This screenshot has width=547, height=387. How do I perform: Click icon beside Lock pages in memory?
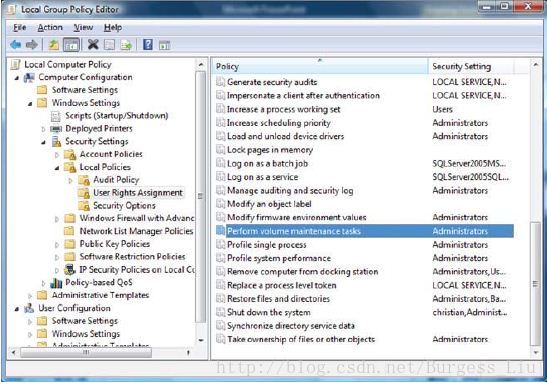[220, 150]
